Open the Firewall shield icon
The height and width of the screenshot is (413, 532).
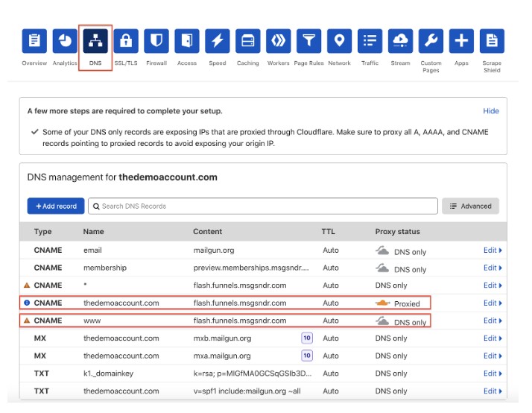[156, 41]
